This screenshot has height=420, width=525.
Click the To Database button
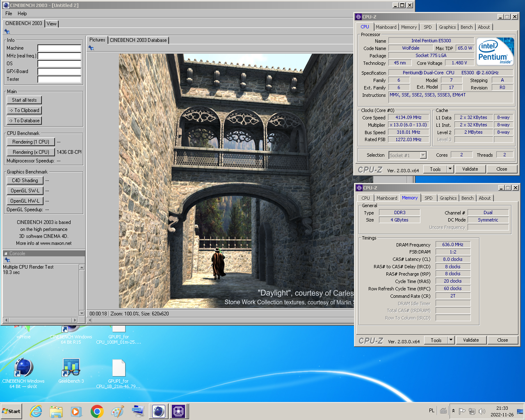pos(24,121)
